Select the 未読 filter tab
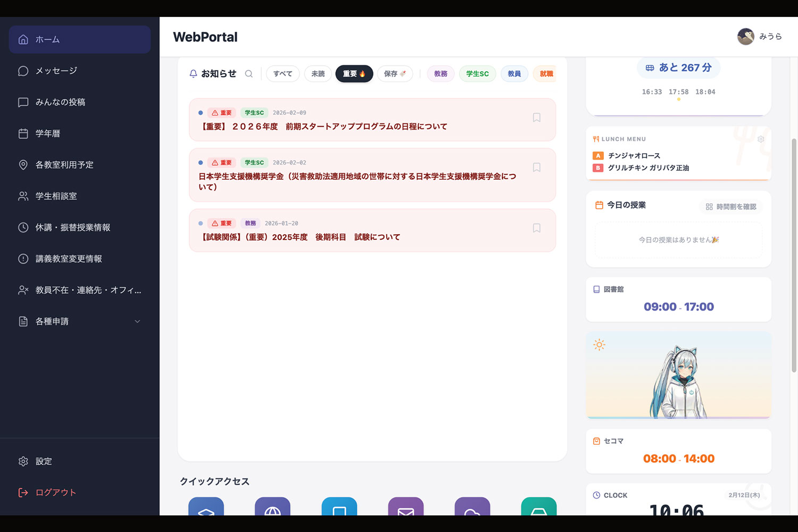 318,74
